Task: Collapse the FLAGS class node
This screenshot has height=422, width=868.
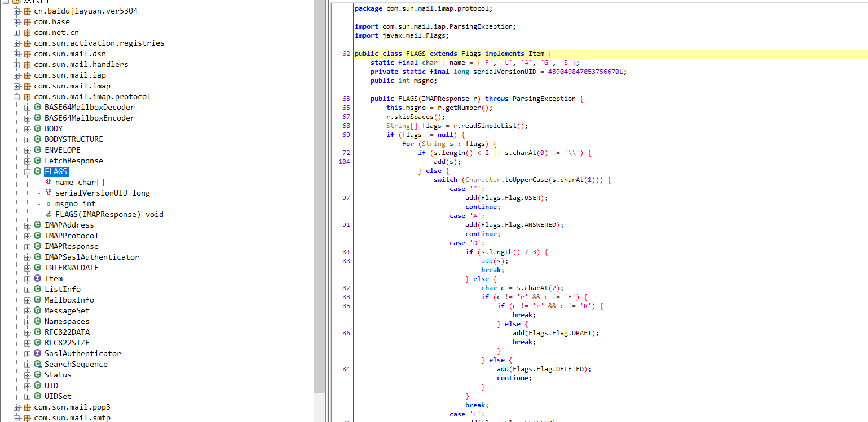Action: pyautogui.click(x=27, y=171)
